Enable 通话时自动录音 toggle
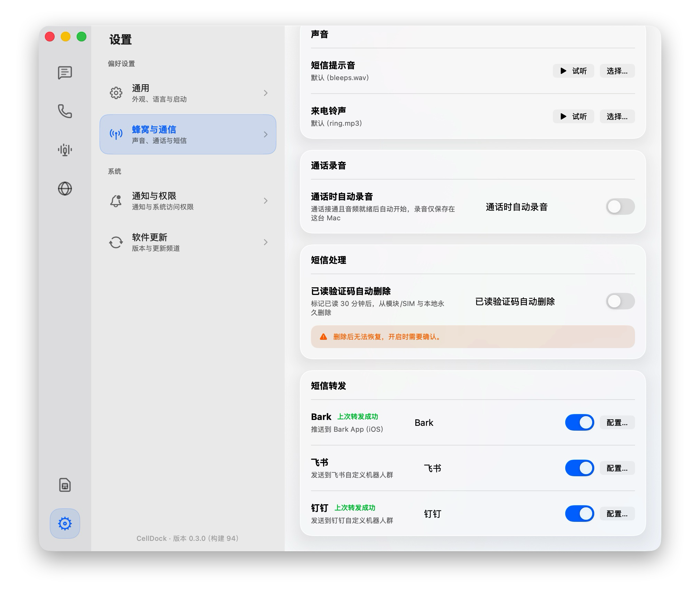This screenshot has height=603, width=700. tap(620, 207)
